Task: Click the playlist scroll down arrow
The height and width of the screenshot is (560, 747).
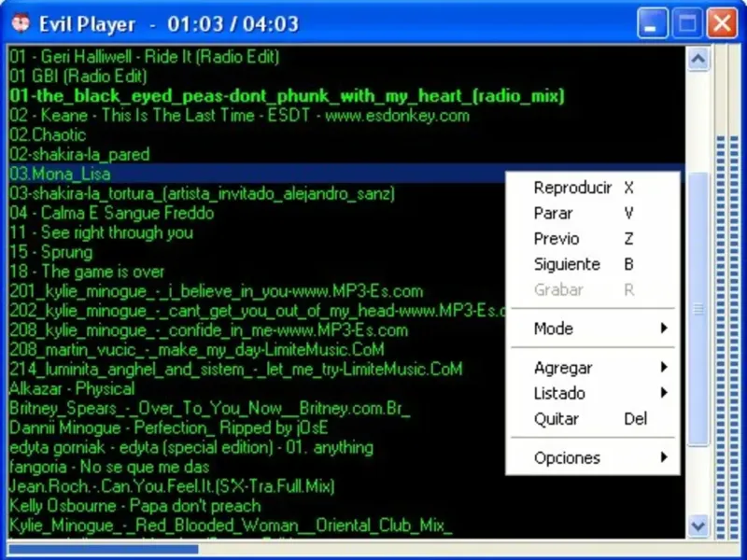Action: (x=698, y=525)
